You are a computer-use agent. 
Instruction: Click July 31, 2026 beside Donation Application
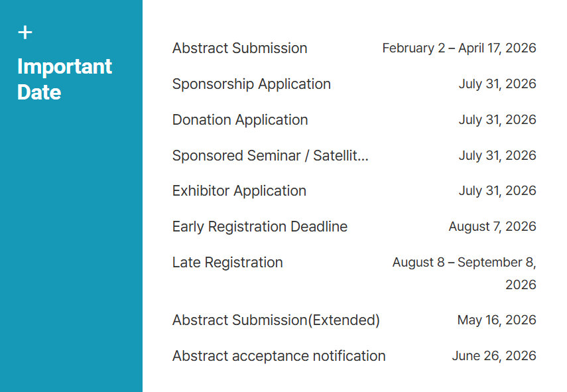click(497, 119)
